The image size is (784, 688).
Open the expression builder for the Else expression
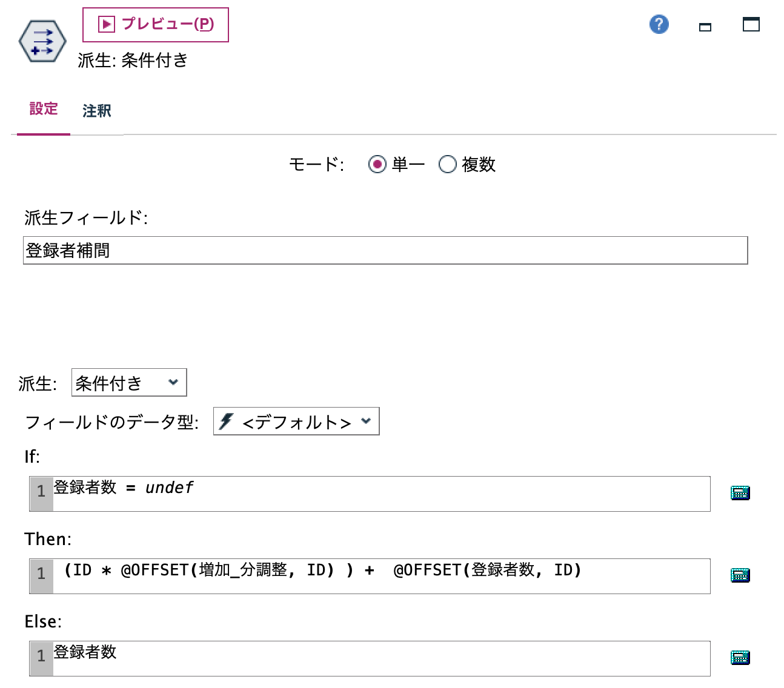coord(740,657)
